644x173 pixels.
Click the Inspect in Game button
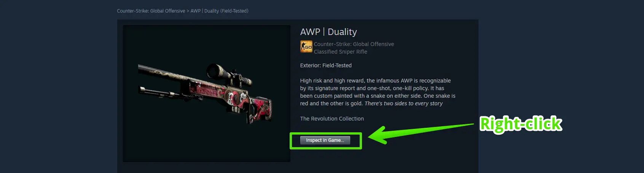pyautogui.click(x=325, y=140)
